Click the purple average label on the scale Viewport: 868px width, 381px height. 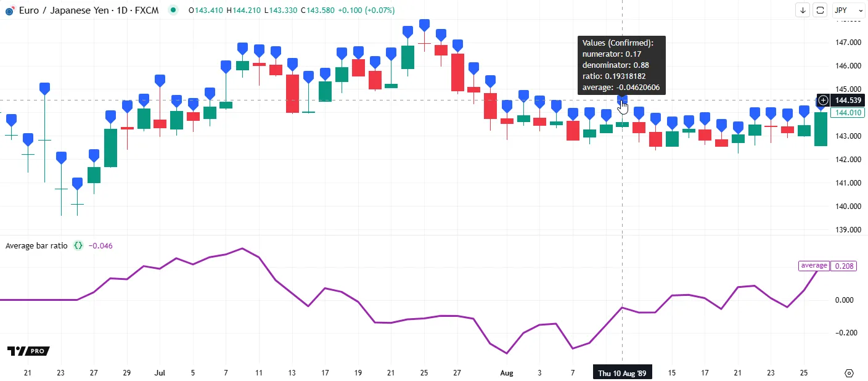point(814,266)
